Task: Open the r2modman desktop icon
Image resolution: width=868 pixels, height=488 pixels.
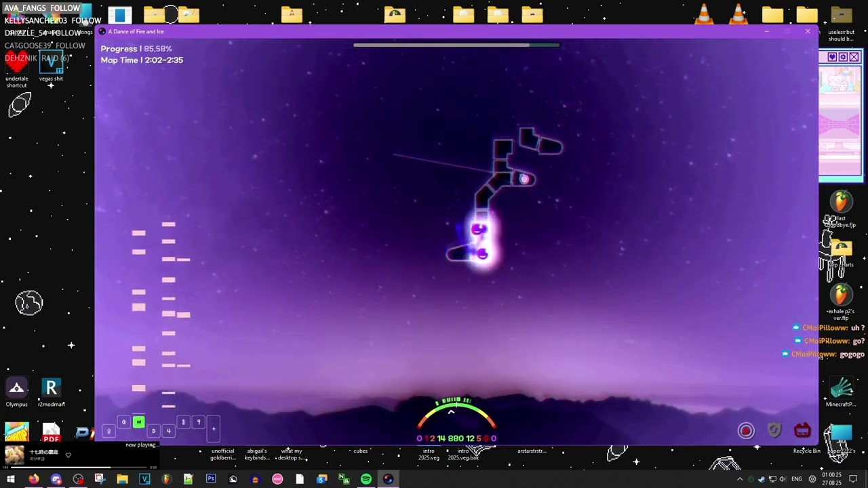Action: coord(51,393)
